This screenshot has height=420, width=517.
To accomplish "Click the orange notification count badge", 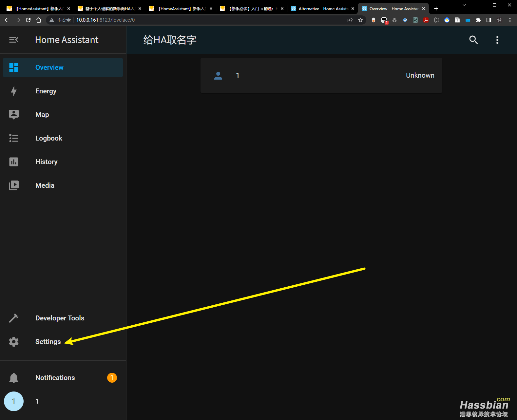I will pos(112,378).
